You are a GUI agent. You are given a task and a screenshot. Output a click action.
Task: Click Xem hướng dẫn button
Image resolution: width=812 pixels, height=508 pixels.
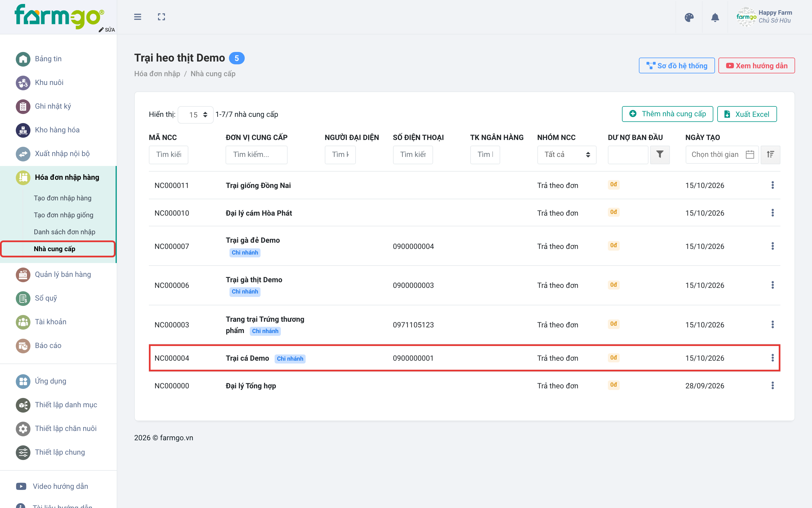click(756, 65)
